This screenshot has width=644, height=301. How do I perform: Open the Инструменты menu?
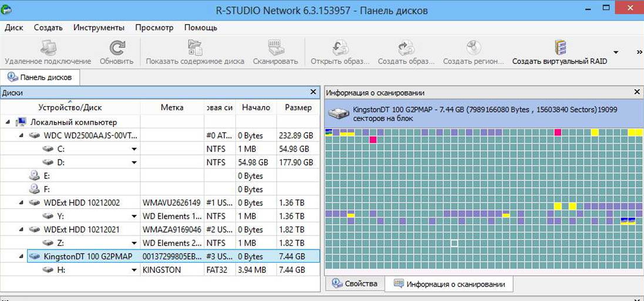click(x=99, y=28)
